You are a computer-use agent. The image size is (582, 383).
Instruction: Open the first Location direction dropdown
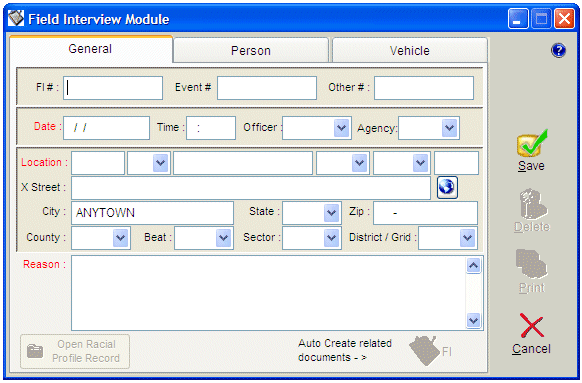coord(160,163)
